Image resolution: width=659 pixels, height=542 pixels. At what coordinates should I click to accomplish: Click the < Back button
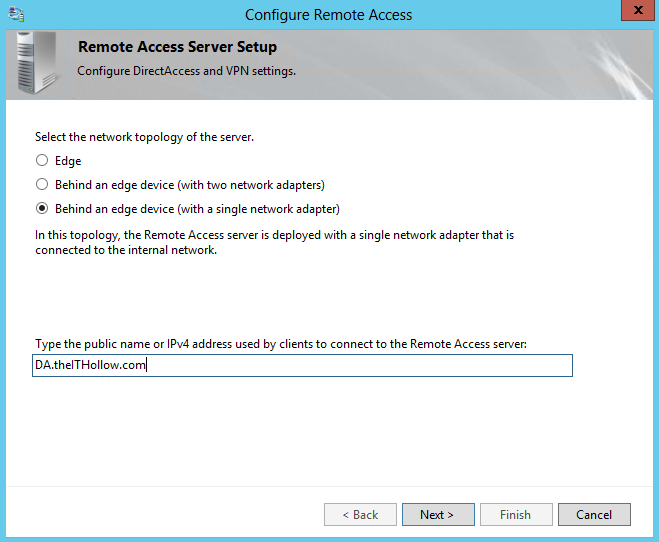(x=360, y=515)
